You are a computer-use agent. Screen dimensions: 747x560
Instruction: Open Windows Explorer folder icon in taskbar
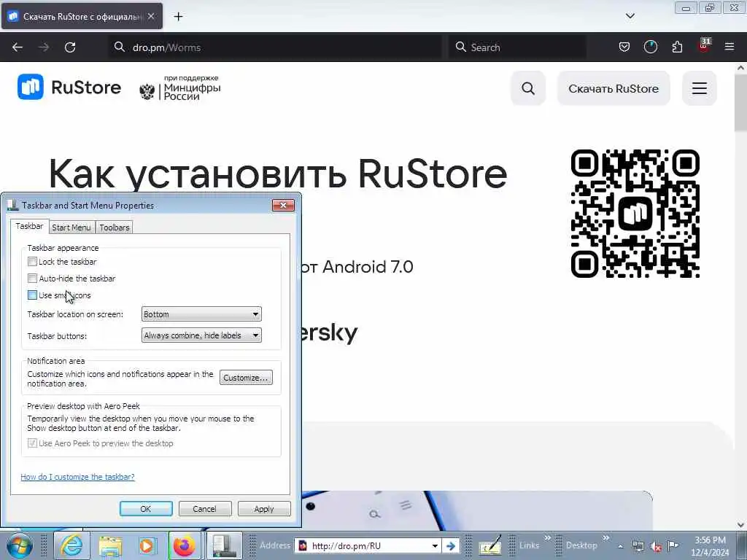tap(111, 545)
